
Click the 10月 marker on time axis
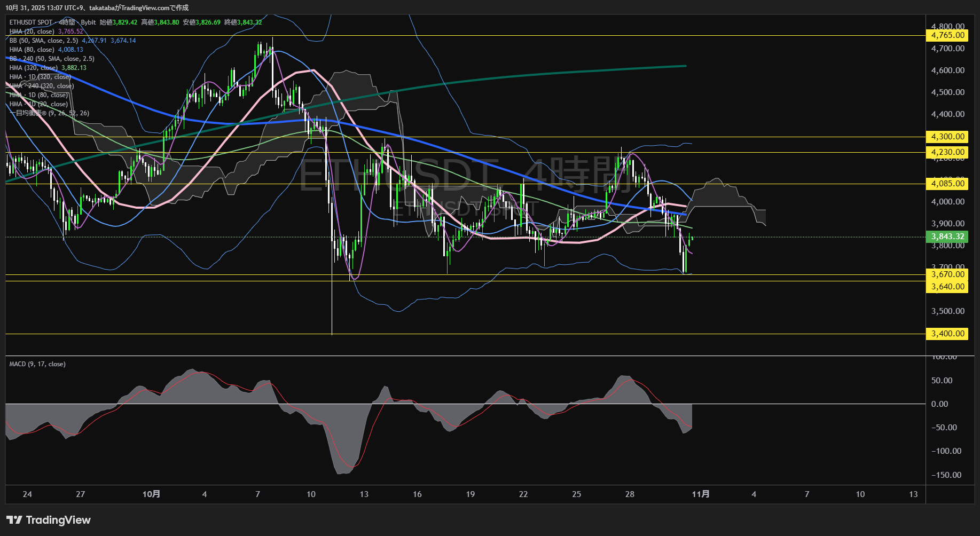[151, 494]
